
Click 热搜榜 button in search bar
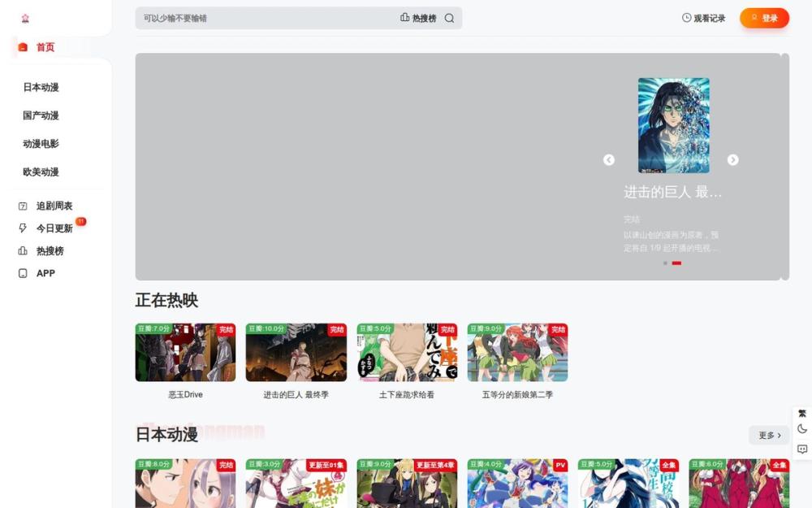tap(418, 18)
